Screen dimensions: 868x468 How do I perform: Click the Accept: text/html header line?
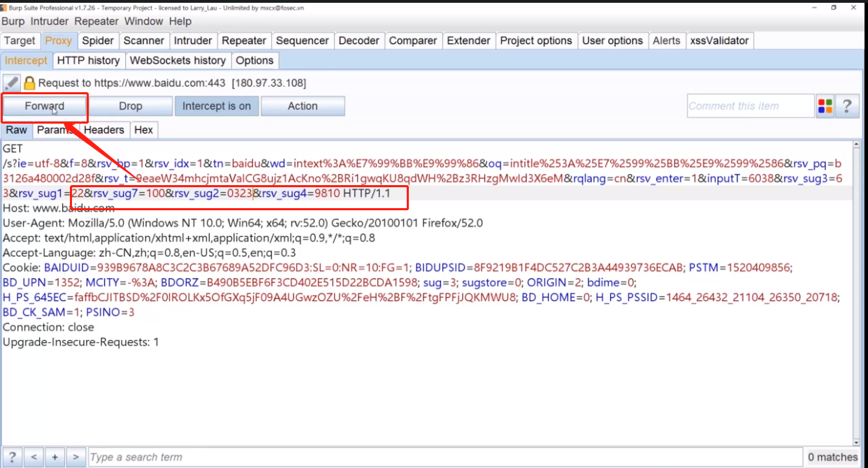pos(189,238)
